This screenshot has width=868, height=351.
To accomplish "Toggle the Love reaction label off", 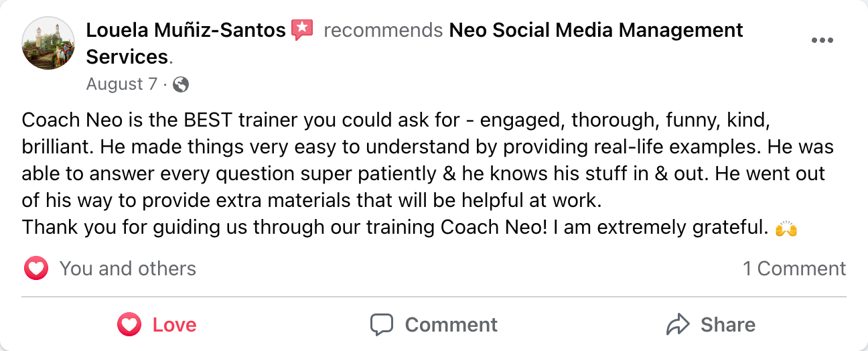I will 174,325.
